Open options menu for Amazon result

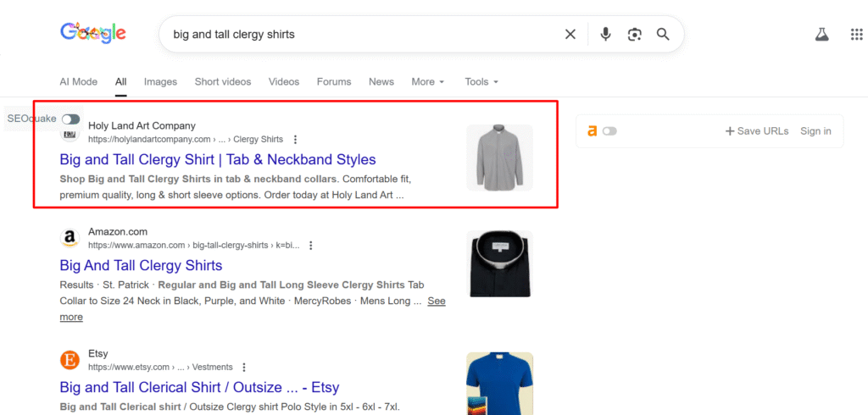311,246
